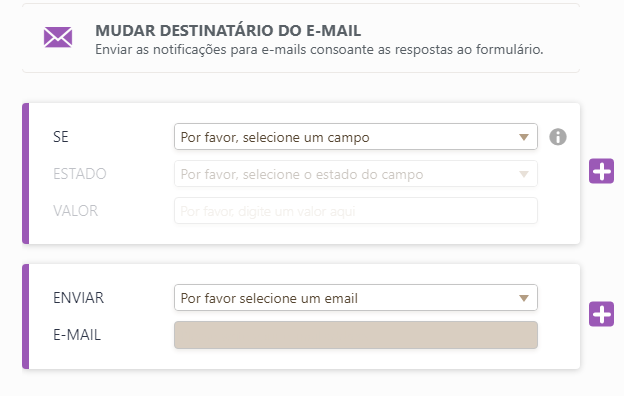The image size is (624, 396).
Task: Click the ENVIAR label
Action: click(78, 298)
